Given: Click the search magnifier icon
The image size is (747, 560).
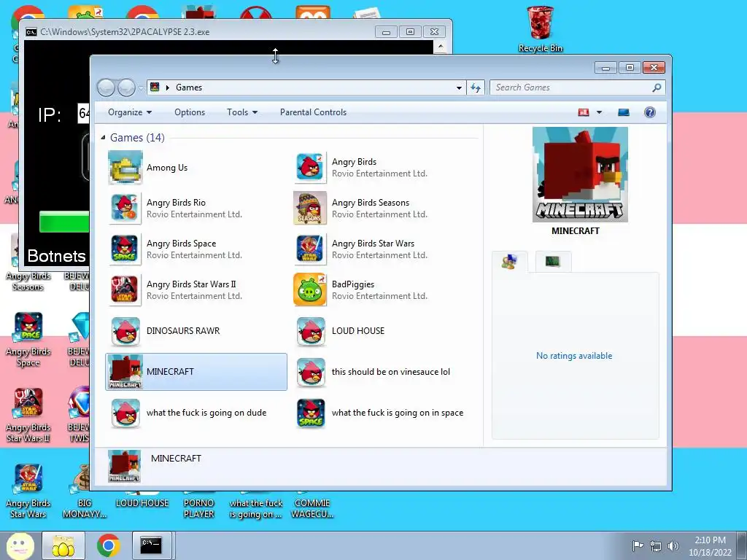Looking at the screenshot, I should coord(657,87).
